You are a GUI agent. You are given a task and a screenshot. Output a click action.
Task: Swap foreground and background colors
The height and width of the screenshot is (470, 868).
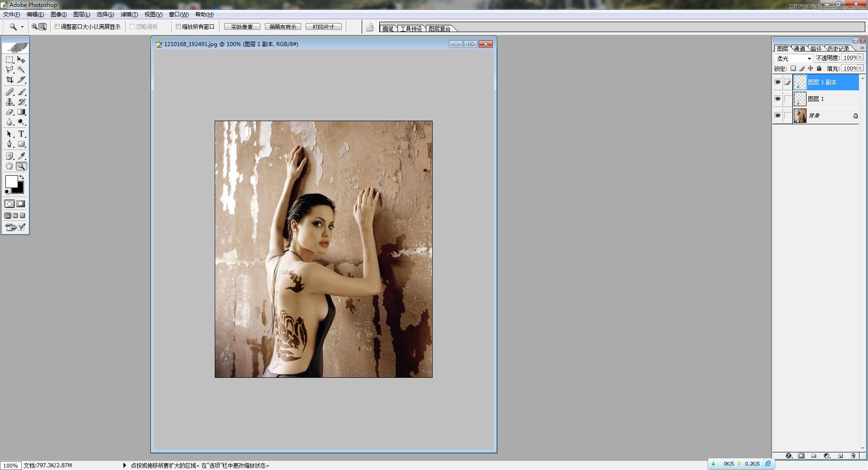pos(22,177)
